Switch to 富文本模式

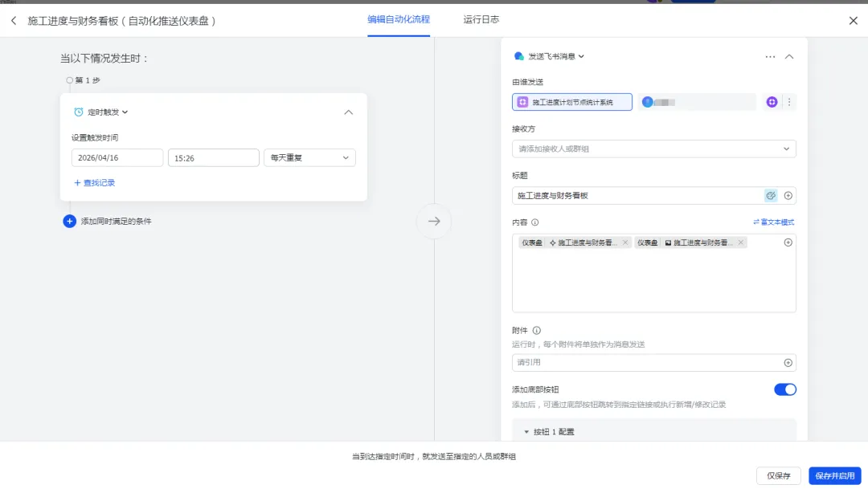[773, 222]
